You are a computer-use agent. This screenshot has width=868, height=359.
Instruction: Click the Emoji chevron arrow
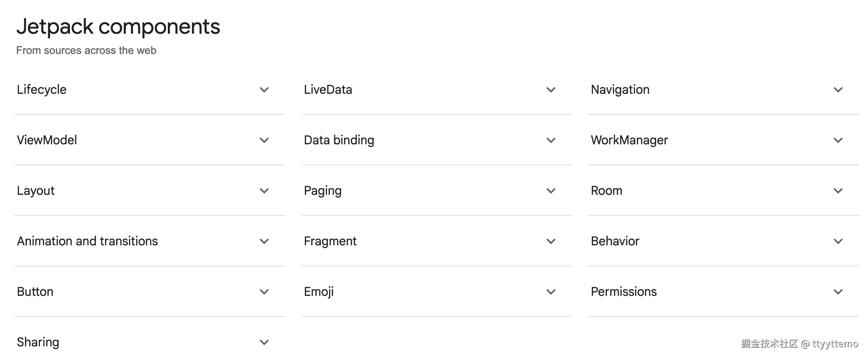[x=551, y=292]
